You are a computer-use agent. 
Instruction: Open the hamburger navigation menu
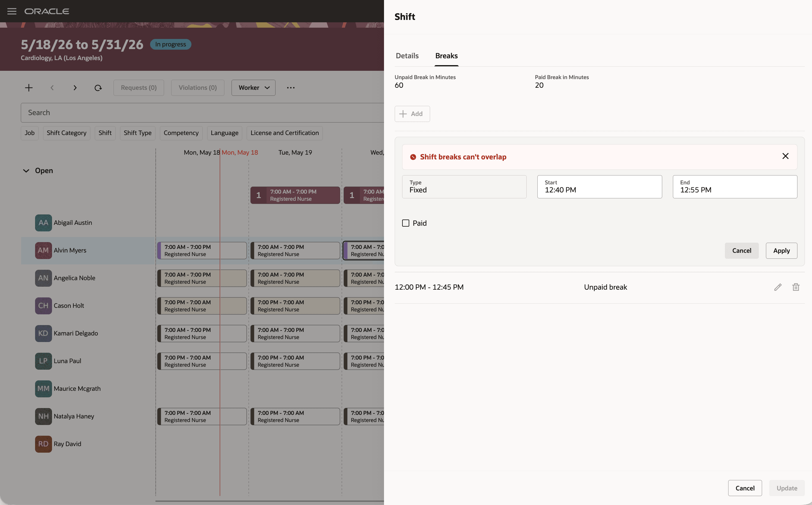[x=12, y=11]
